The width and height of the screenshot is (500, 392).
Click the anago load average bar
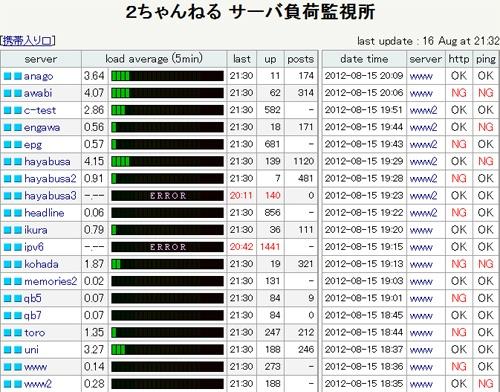[167, 76]
